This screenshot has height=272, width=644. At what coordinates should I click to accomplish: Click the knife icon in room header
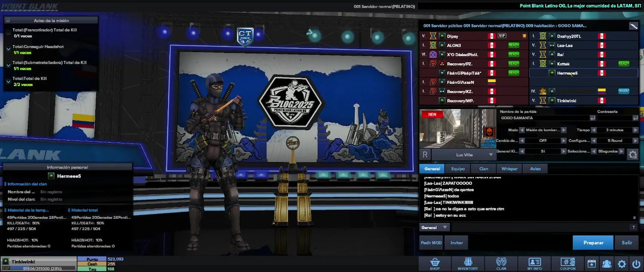(633, 26)
